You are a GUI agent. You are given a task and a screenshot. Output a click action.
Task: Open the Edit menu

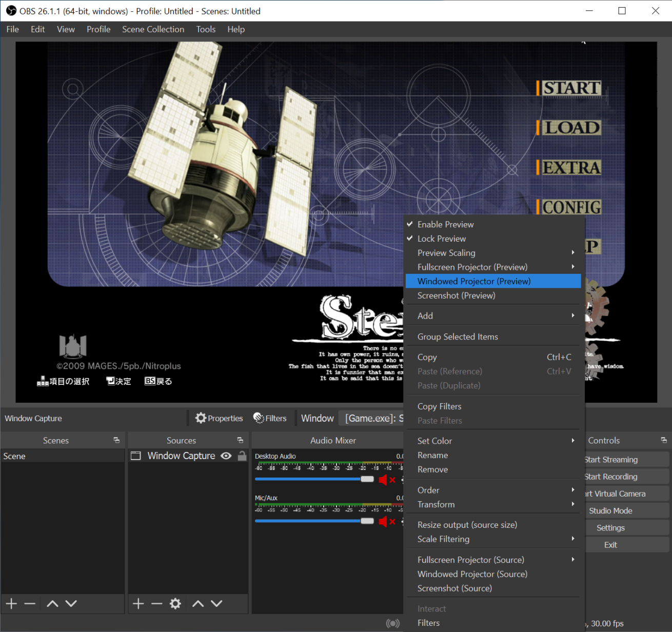(38, 29)
